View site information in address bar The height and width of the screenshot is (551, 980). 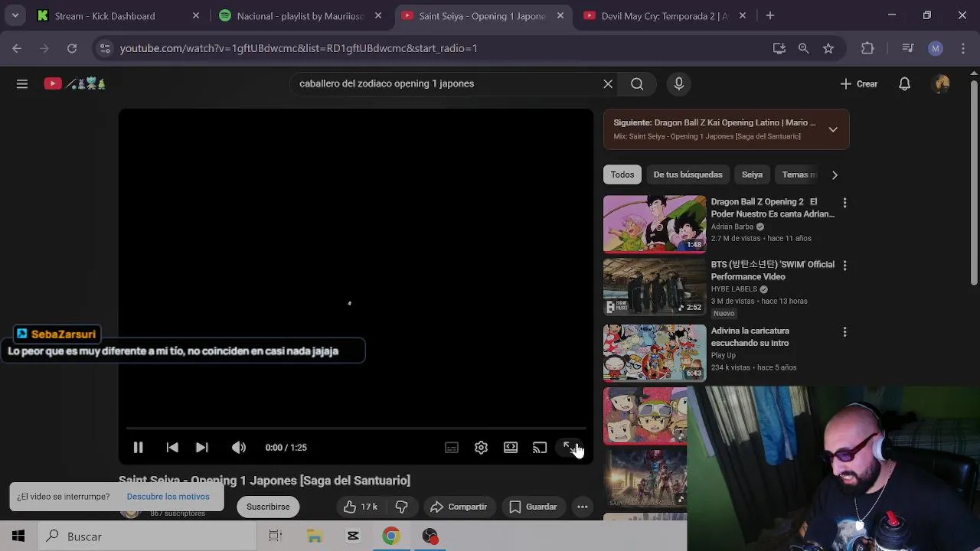coord(105,48)
